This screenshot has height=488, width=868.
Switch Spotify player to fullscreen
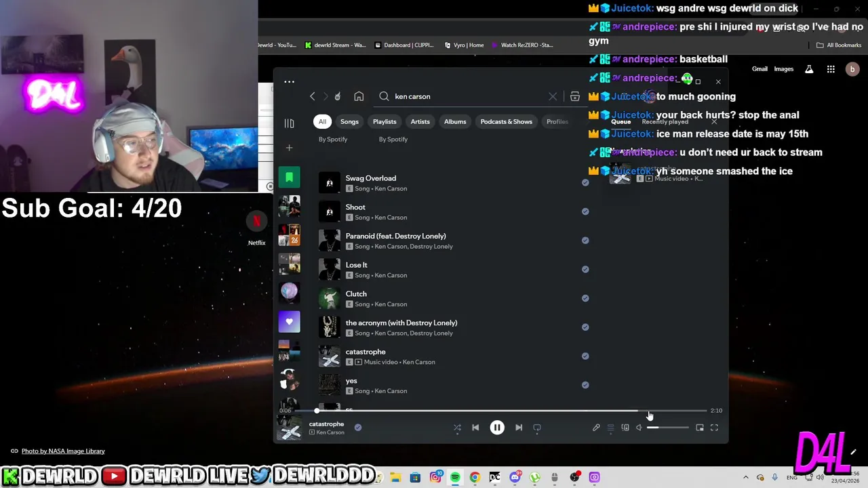[x=714, y=428]
